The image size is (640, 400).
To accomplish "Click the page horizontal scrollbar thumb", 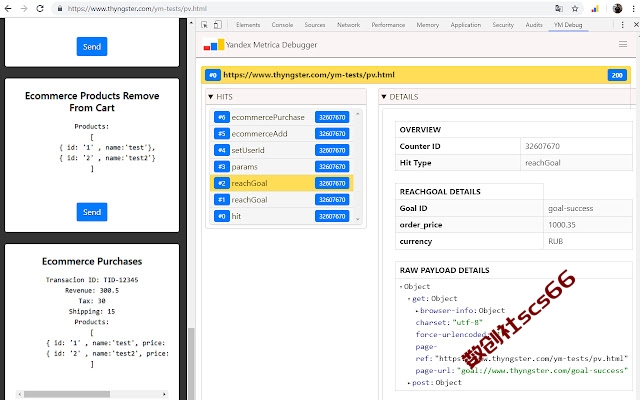I will 67,394.
